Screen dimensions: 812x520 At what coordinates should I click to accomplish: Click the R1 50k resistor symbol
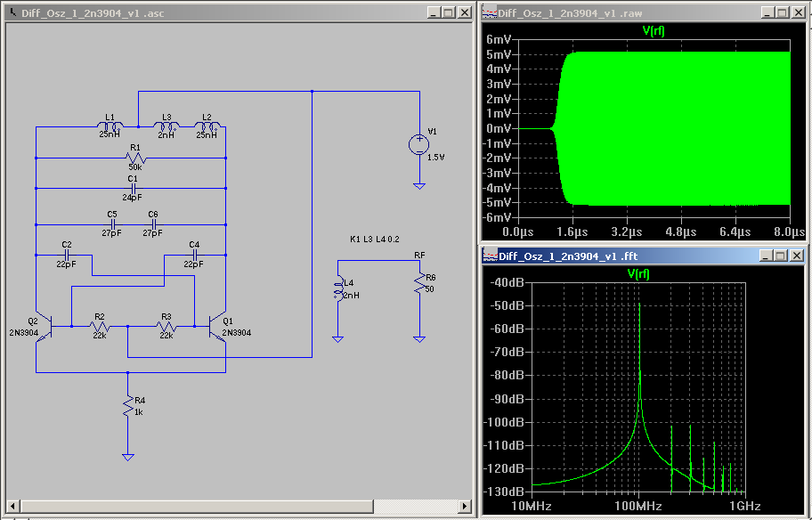coord(134,158)
